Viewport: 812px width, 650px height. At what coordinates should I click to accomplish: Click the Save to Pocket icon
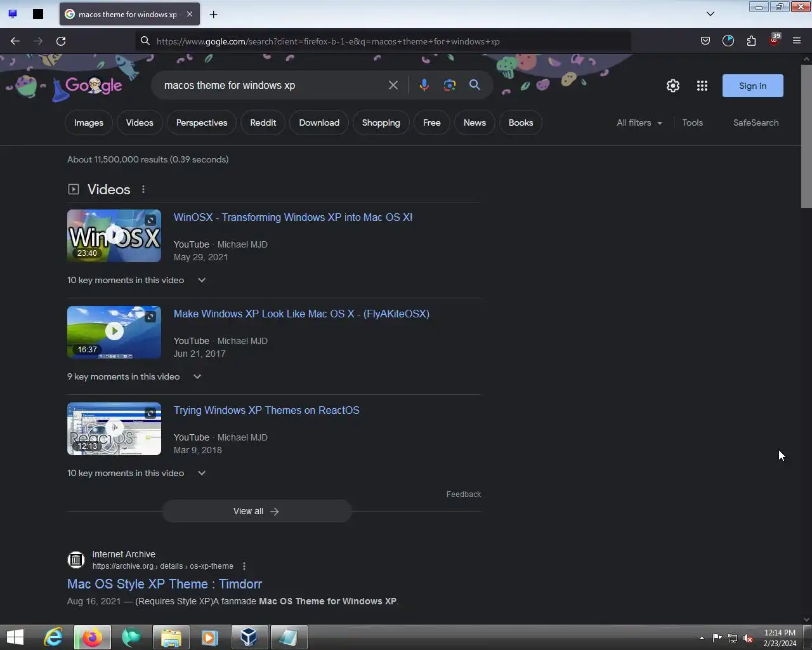click(705, 41)
